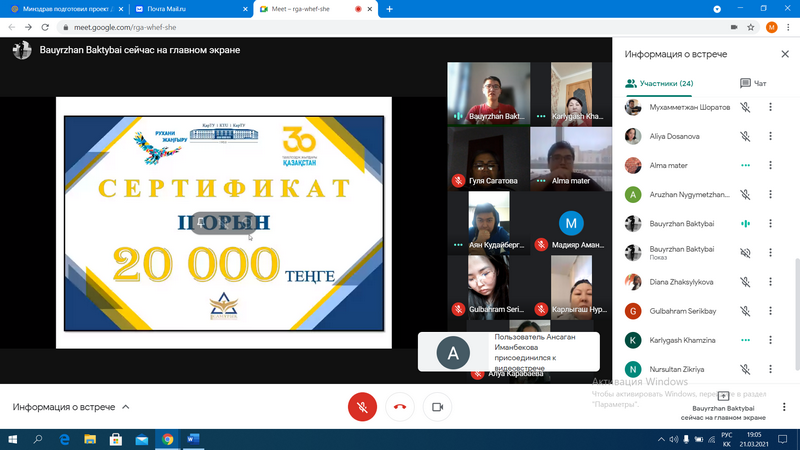Screen dimensions: 800x450
Task: Select Гуля Сагатова video tile
Action: coord(489,159)
